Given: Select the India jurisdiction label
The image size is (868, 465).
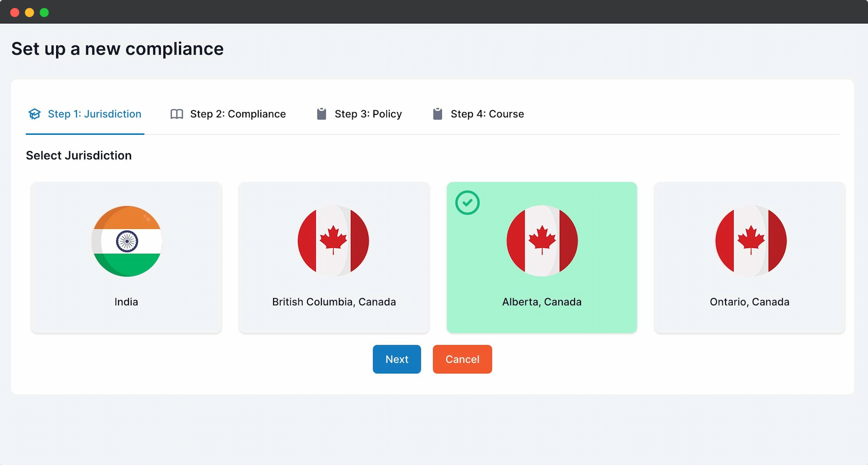Looking at the screenshot, I should point(126,302).
